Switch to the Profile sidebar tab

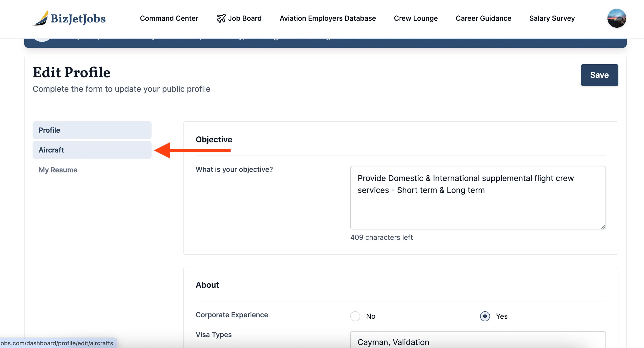(92, 130)
